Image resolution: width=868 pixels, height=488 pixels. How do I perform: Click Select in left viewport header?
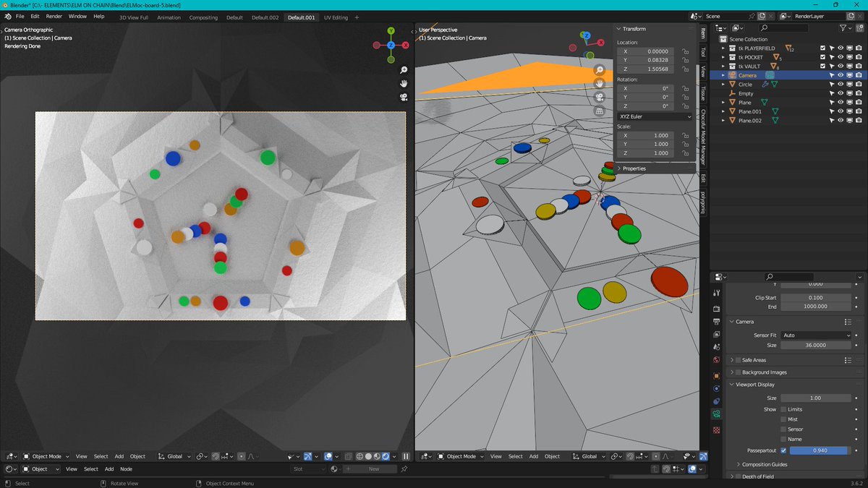coord(101,456)
